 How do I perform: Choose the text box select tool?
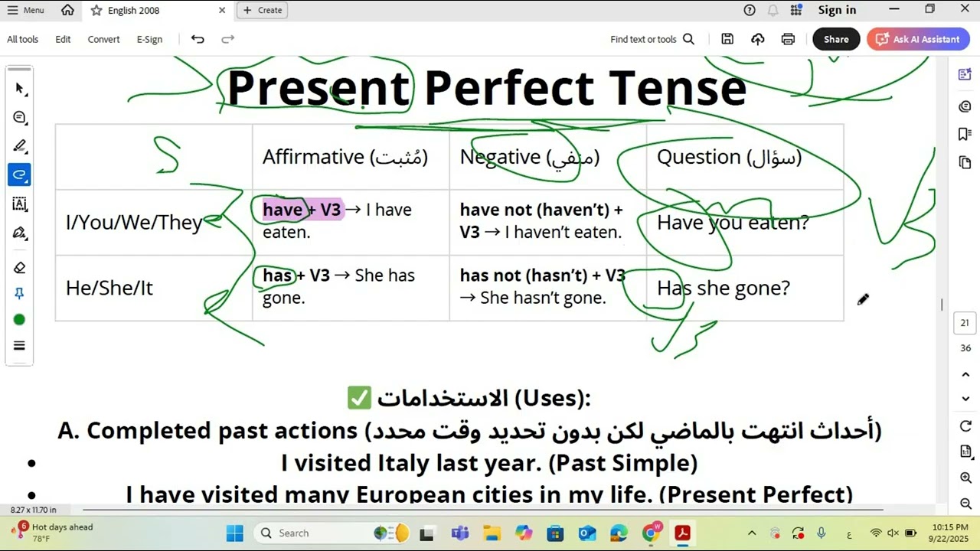(x=20, y=204)
